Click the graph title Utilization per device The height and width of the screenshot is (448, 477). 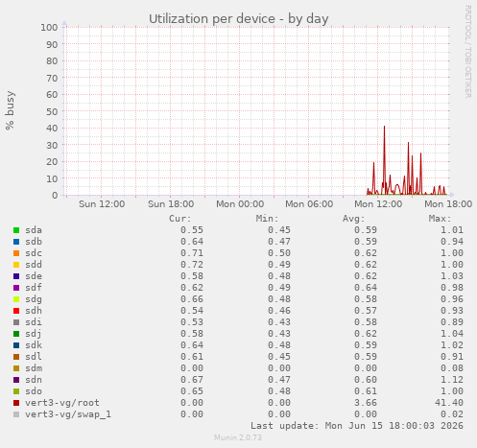click(x=239, y=19)
